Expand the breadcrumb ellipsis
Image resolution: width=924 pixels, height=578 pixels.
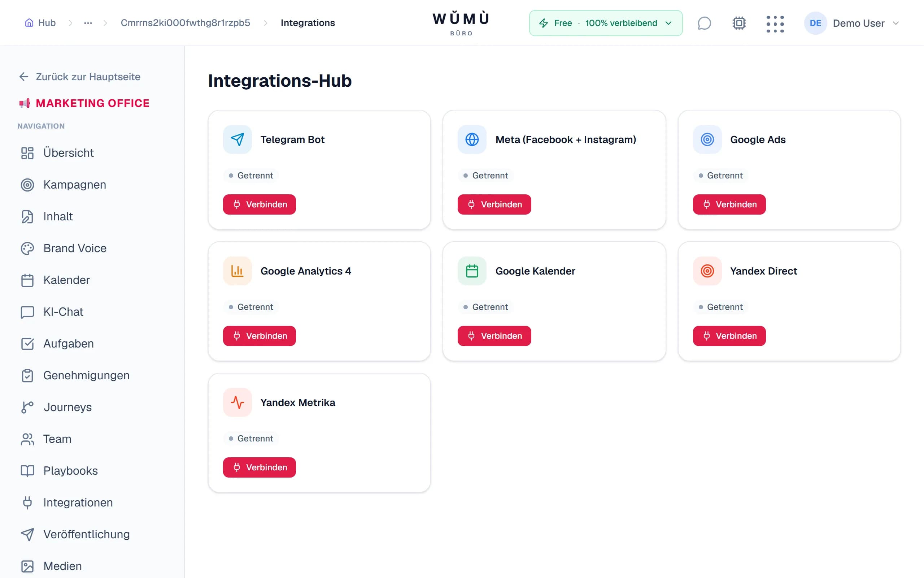coord(88,23)
